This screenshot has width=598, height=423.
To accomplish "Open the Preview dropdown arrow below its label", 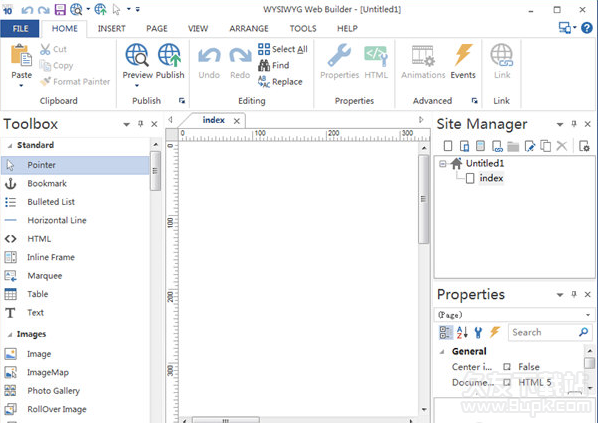I will pos(137,85).
